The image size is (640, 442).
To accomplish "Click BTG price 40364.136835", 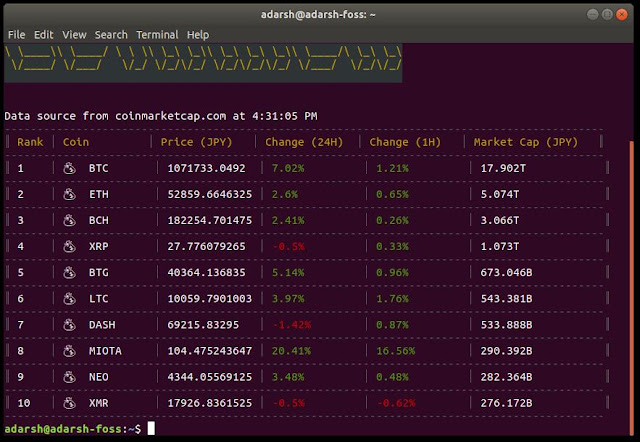I will [207, 273].
